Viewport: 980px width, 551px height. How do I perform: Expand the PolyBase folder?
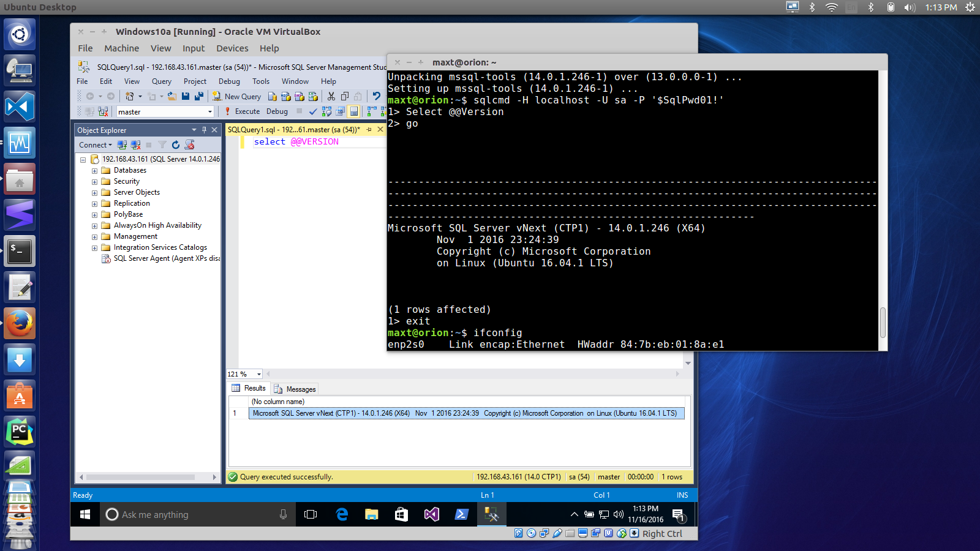[x=94, y=215]
